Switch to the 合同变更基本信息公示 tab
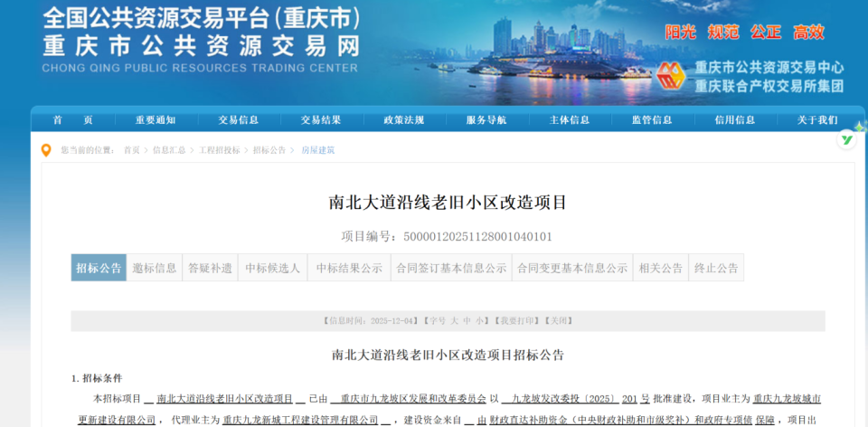The width and height of the screenshot is (868, 427). point(572,268)
